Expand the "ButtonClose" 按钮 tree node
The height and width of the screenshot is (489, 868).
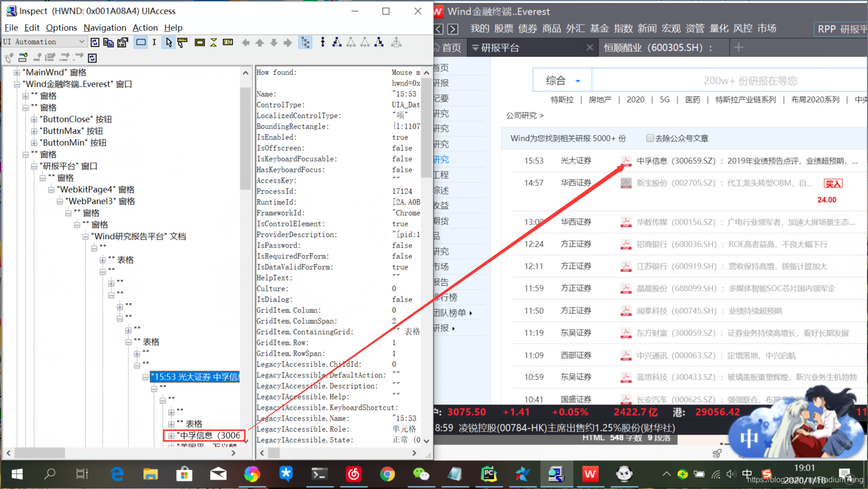point(34,119)
